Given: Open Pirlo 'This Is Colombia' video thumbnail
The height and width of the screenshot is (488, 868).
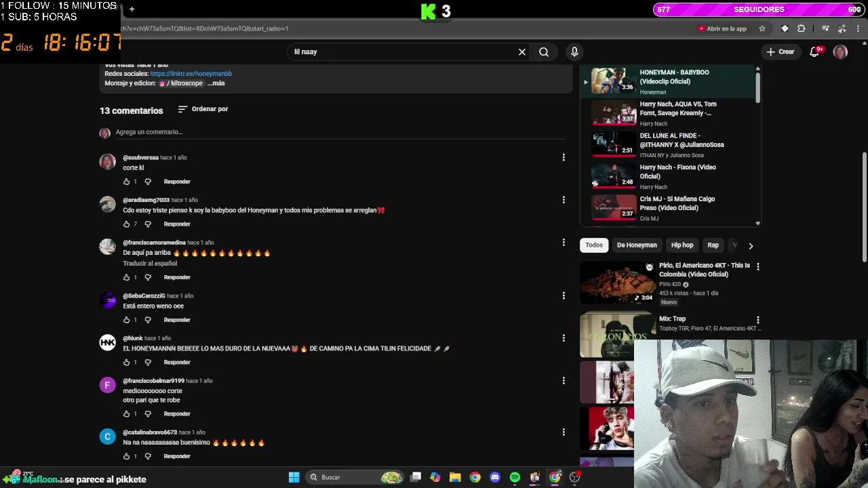Looking at the screenshot, I should pyautogui.click(x=618, y=283).
